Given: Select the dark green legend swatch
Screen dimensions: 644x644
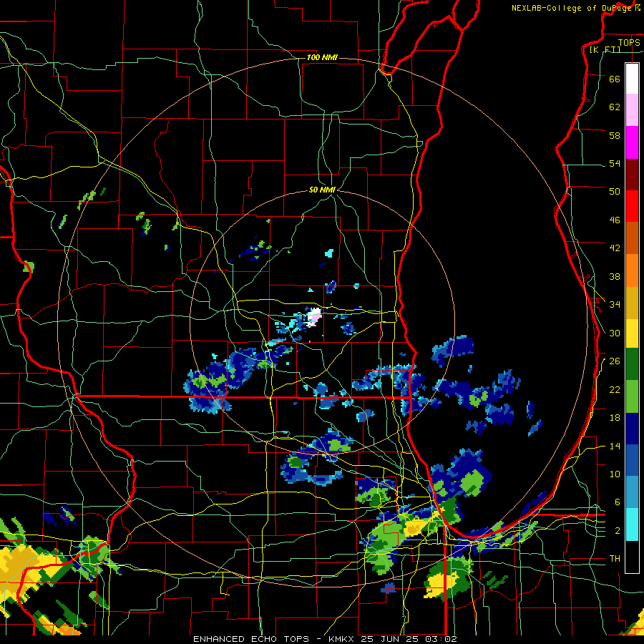Looking at the screenshot, I should 632,364.
